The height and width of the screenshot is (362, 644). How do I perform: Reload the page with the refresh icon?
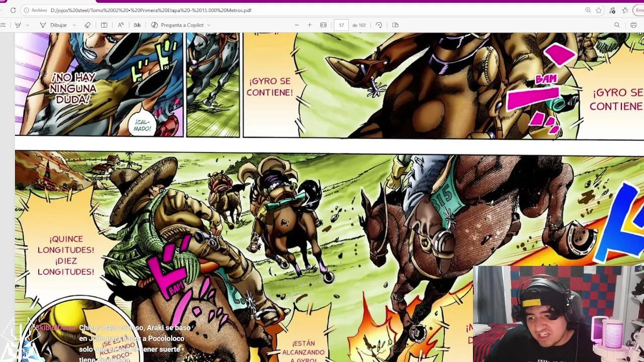point(13,10)
